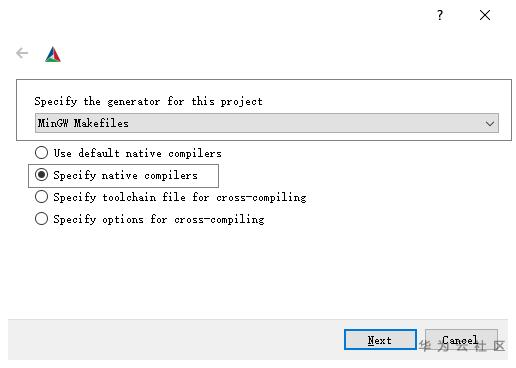Click the 'options for cross-compiling' label text
Viewport: 516px width, 368px height.
(x=183, y=219)
